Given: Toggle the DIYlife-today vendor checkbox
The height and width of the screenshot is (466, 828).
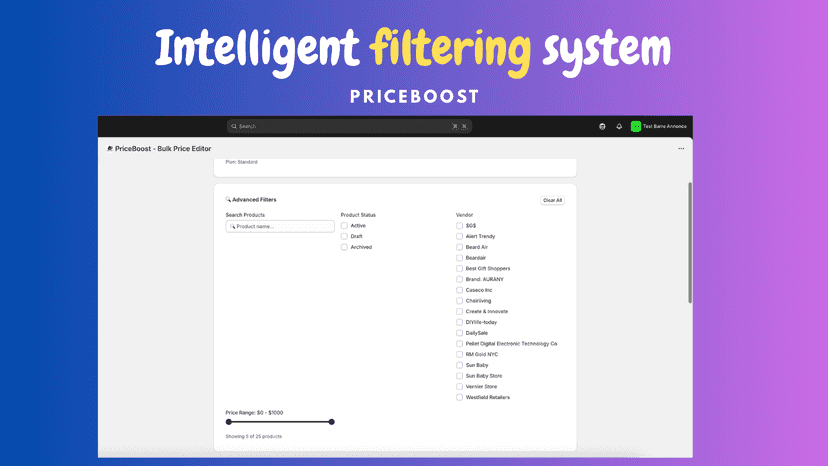Looking at the screenshot, I should pyautogui.click(x=459, y=322).
